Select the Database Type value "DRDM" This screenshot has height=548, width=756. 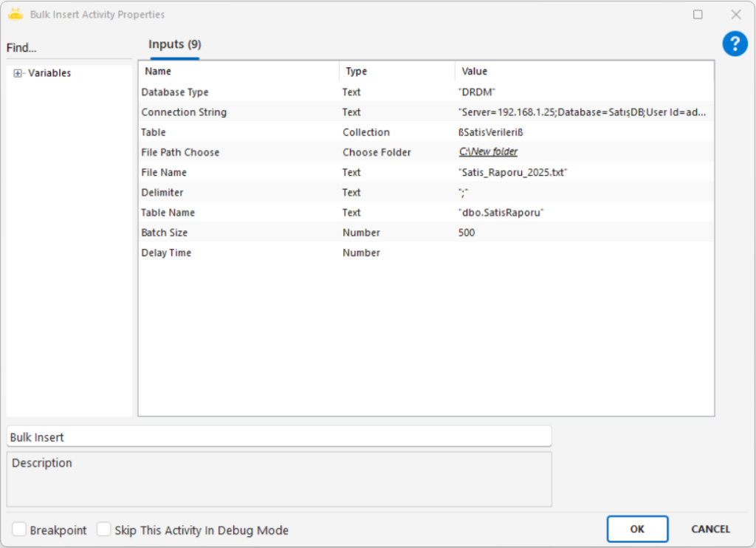pyautogui.click(x=476, y=92)
